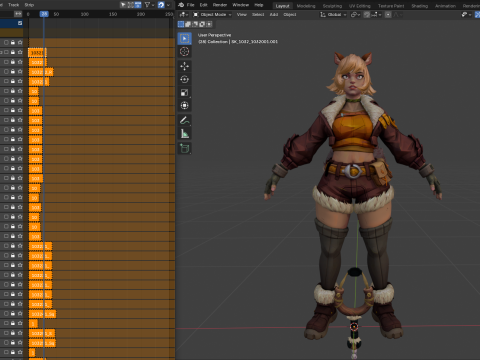
Task: Open the 3D viewport editor type dropdown
Action: tap(184, 15)
